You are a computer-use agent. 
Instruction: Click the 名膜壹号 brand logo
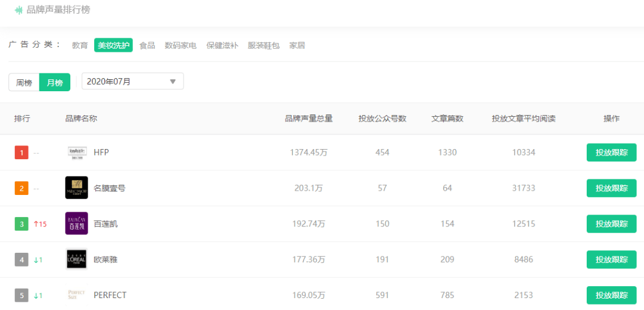(x=76, y=188)
